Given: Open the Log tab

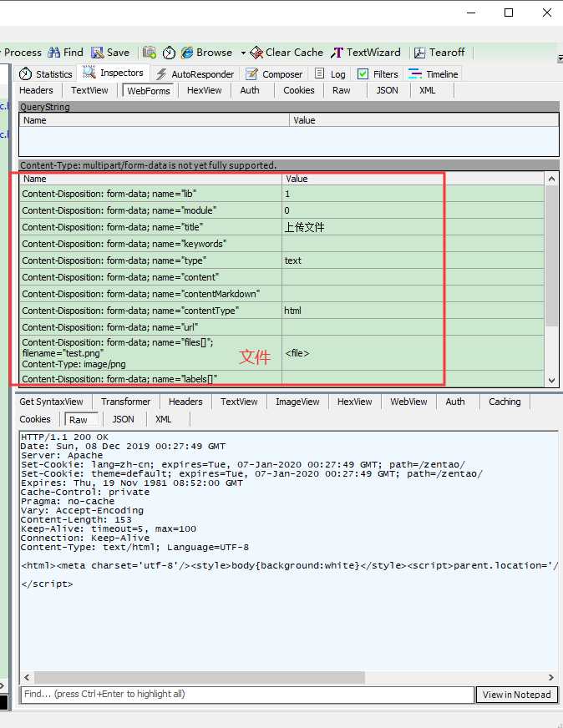Looking at the screenshot, I should point(330,74).
